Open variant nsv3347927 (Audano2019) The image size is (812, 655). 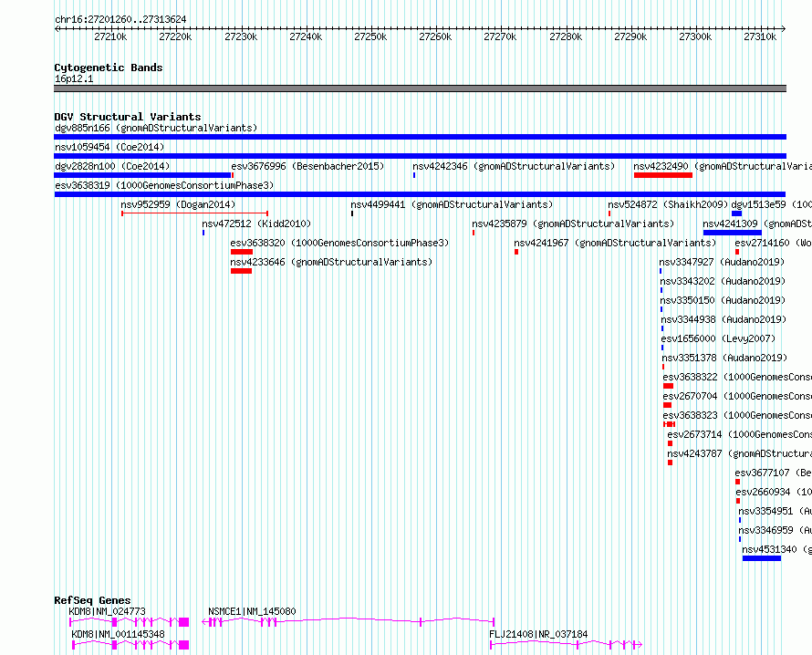click(x=722, y=262)
